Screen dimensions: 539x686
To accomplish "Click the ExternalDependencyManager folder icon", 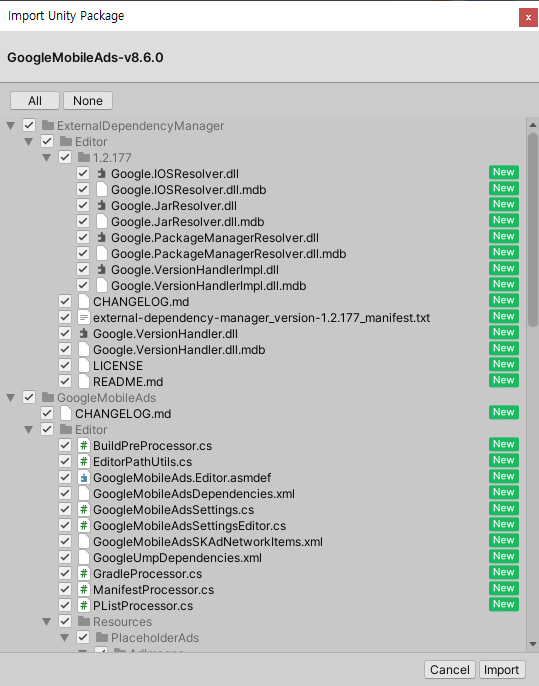I will coord(48,126).
